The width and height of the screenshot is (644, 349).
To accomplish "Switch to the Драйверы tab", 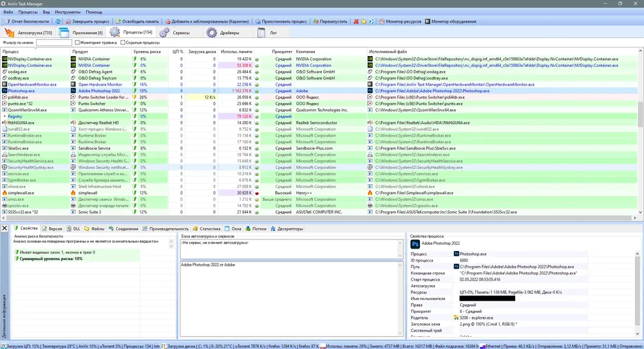I will click(x=223, y=32).
